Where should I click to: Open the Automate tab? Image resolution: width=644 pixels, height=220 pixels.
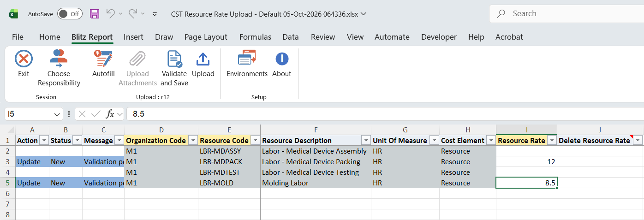pos(392,37)
